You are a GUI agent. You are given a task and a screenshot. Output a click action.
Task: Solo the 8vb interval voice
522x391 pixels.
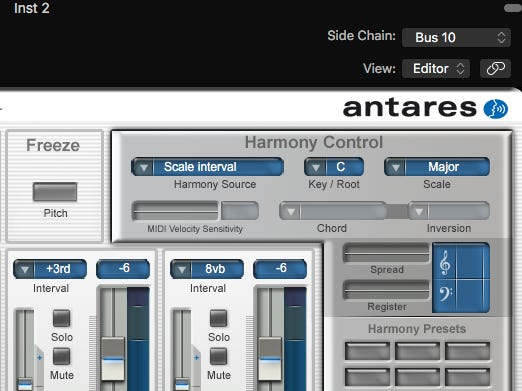[x=219, y=318]
